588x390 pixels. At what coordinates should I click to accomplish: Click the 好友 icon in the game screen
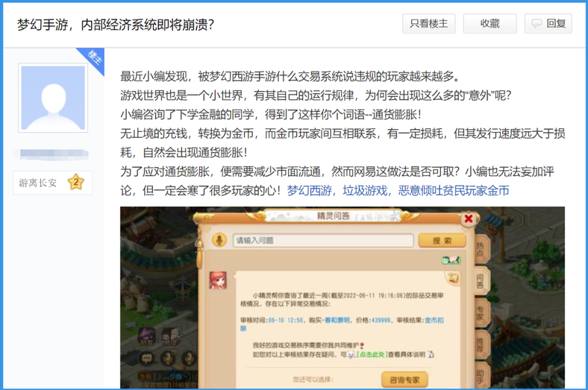[x=146, y=336]
